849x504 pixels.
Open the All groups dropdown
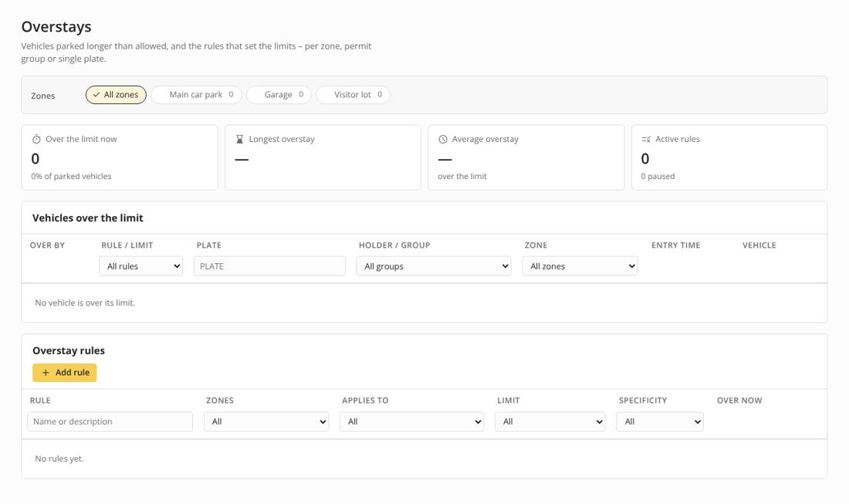pyautogui.click(x=434, y=266)
